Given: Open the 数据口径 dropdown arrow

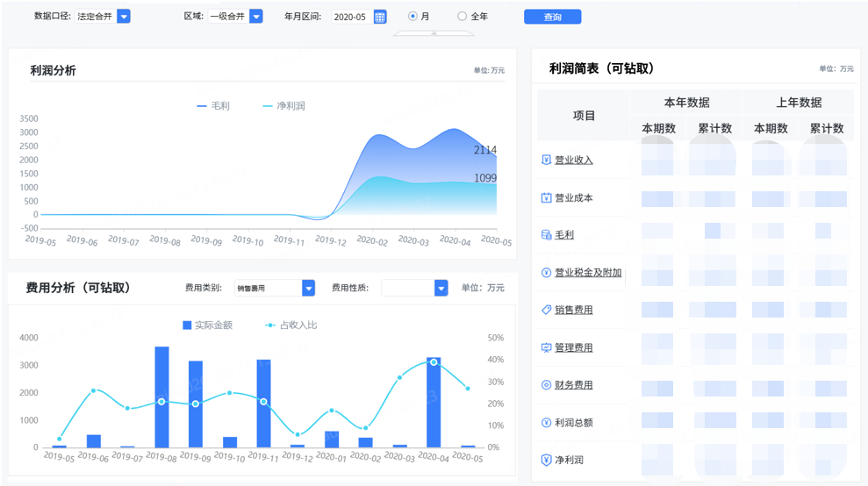Looking at the screenshot, I should click(124, 17).
